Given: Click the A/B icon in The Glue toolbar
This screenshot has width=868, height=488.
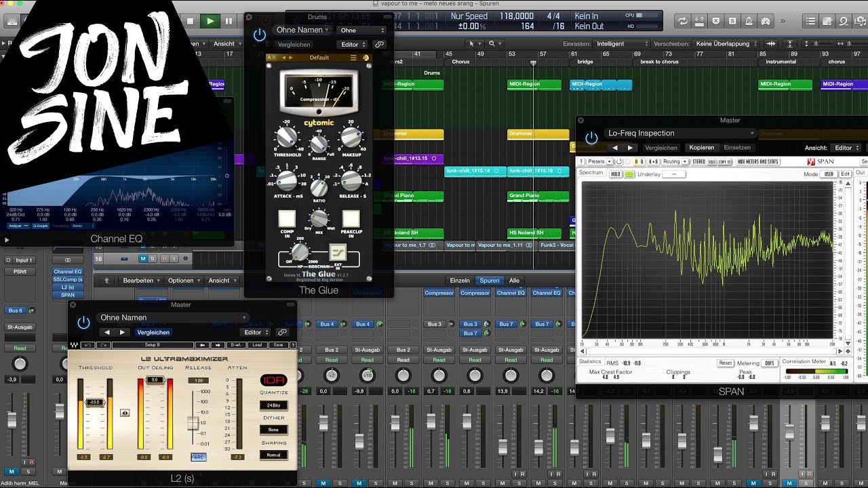Looking at the screenshot, I should click(271, 58).
